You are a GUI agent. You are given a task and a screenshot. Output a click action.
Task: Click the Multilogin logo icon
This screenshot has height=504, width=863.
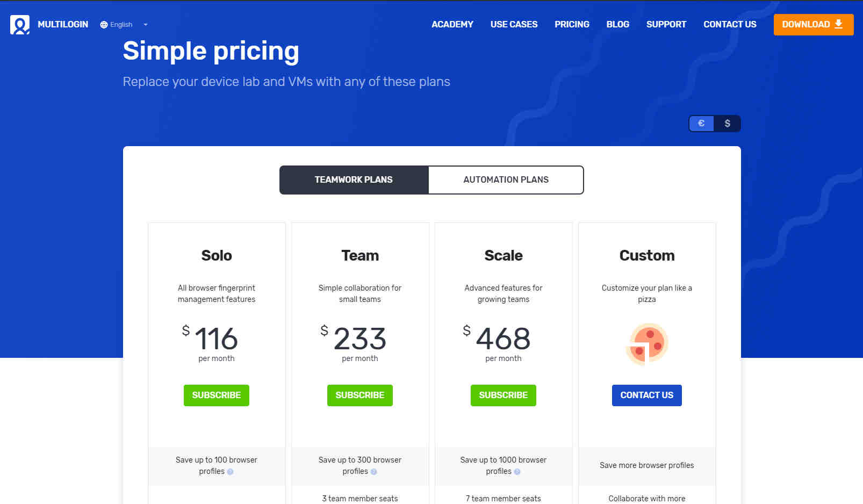[20, 25]
